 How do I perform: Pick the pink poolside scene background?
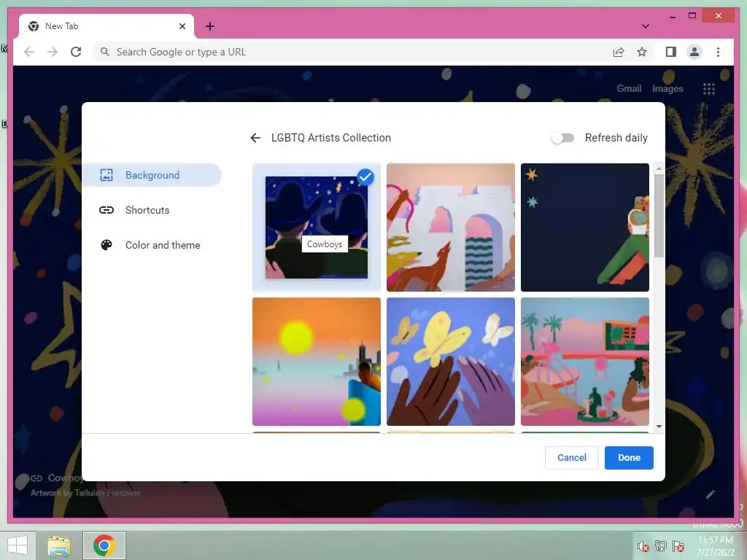coord(585,362)
